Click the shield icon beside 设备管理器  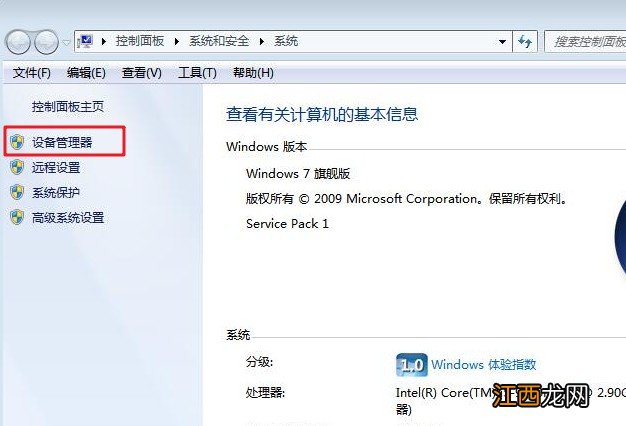coord(17,142)
